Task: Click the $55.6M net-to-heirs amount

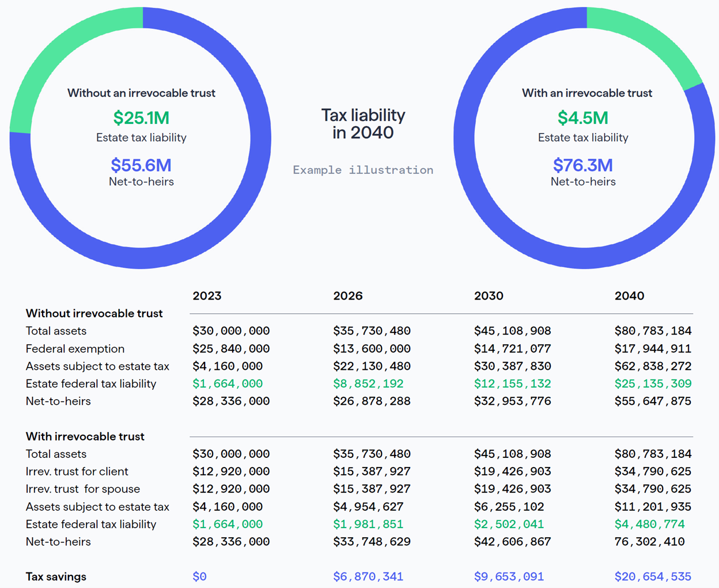Action: [x=141, y=165]
